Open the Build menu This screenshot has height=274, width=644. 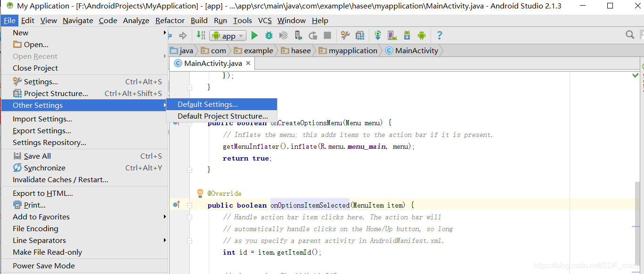click(199, 21)
